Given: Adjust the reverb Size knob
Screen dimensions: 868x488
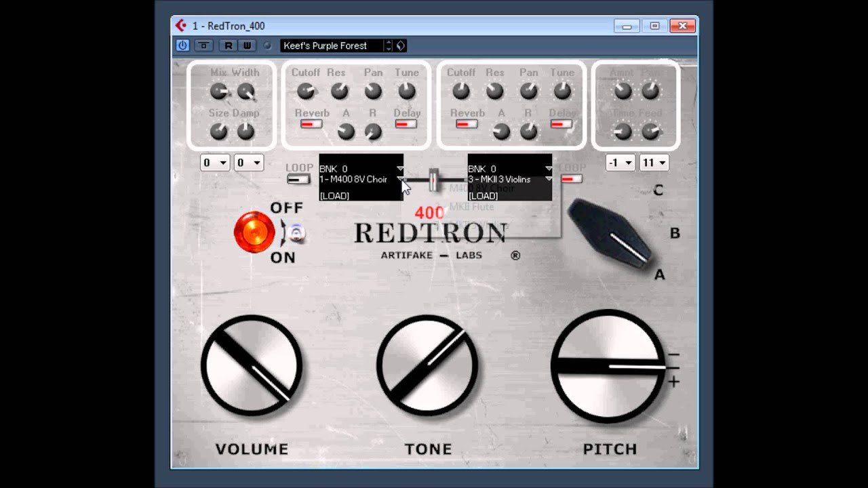Looking at the screenshot, I should (218, 131).
